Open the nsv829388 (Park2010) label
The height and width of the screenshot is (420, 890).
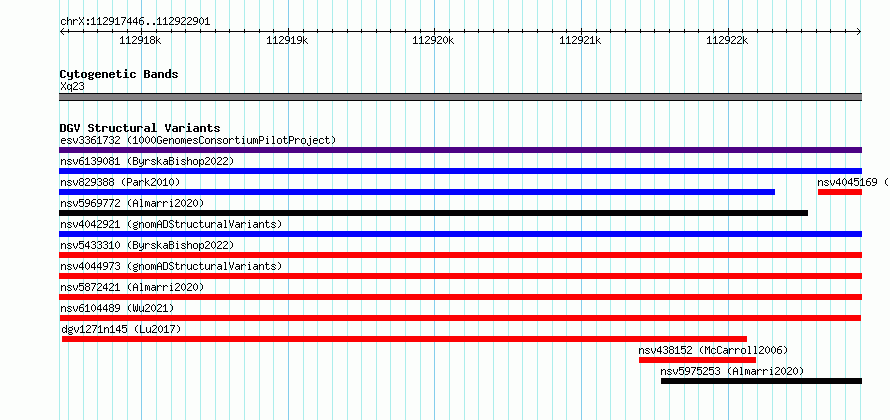pos(120,182)
